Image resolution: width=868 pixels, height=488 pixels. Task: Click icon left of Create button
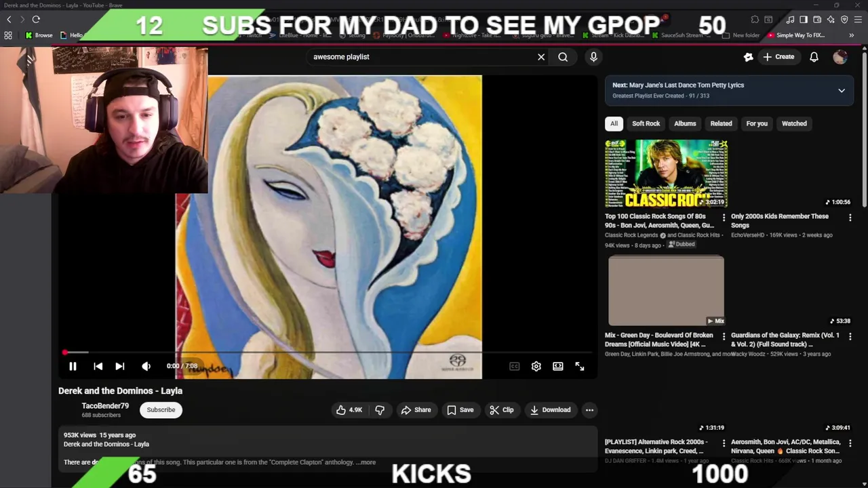[748, 57]
